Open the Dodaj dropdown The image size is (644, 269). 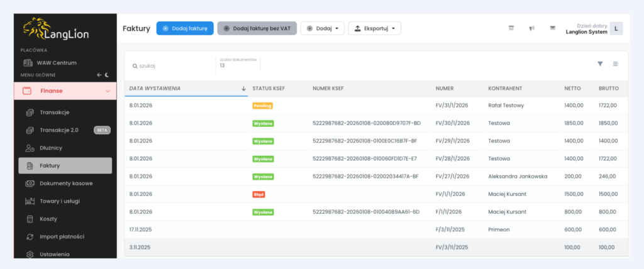(322, 28)
